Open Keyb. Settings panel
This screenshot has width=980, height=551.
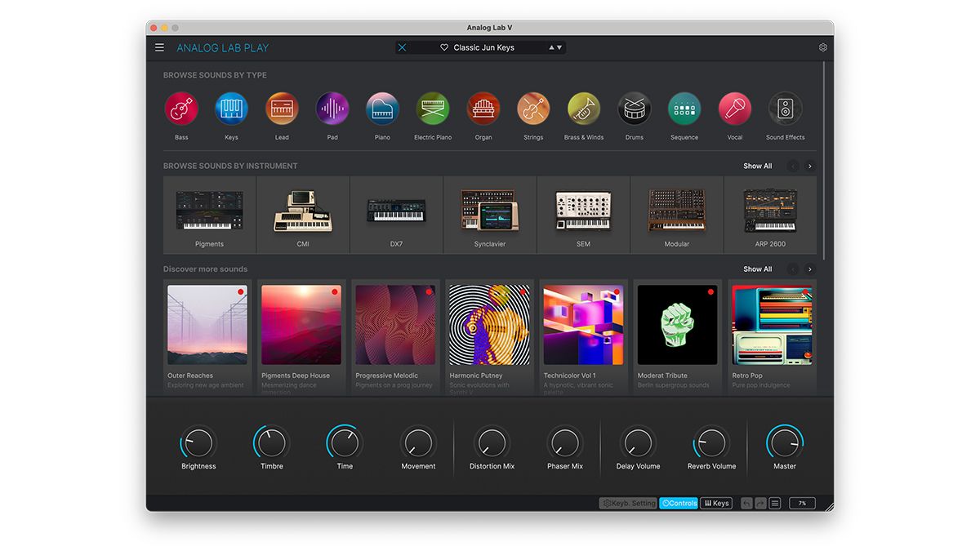628,503
